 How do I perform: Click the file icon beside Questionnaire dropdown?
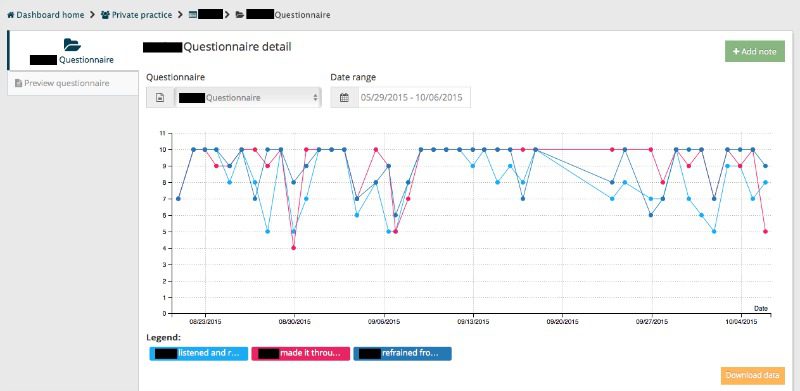(x=160, y=97)
